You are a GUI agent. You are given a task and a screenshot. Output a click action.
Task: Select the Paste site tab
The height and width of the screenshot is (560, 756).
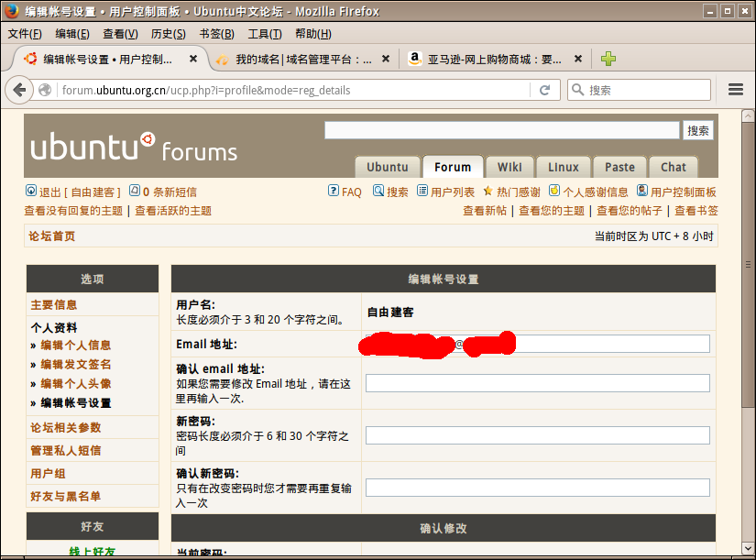click(x=619, y=167)
